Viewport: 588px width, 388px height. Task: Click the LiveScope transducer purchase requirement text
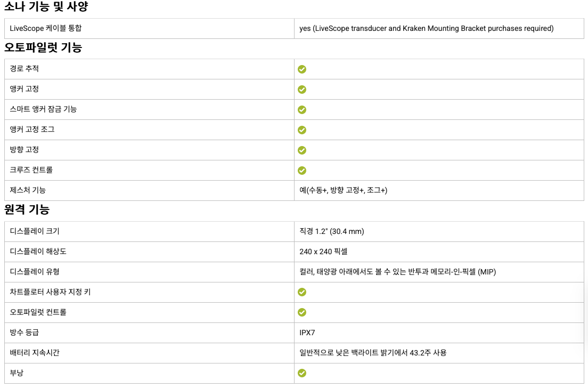[426, 28]
